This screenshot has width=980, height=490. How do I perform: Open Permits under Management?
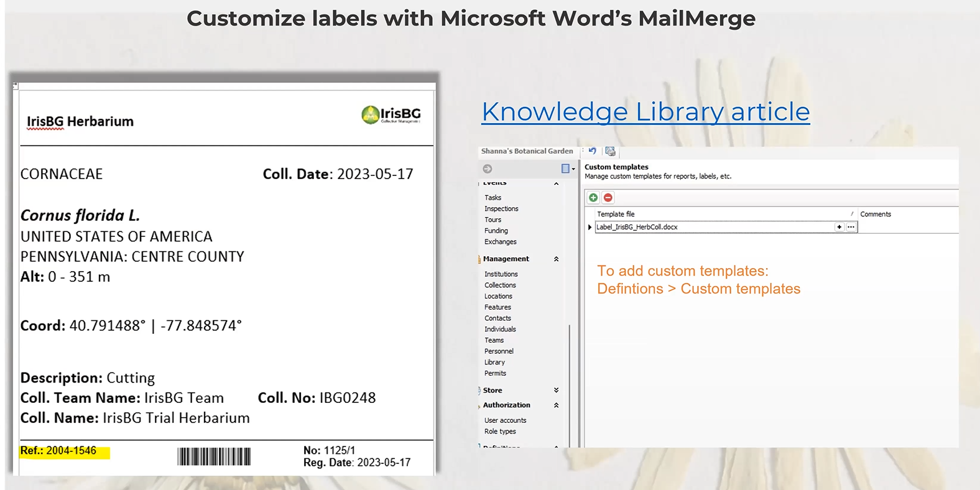[495, 374]
